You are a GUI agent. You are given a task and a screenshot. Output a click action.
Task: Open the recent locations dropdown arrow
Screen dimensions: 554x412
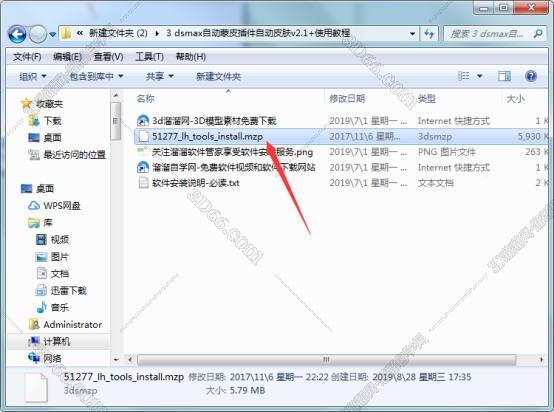[x=53, y=34]
